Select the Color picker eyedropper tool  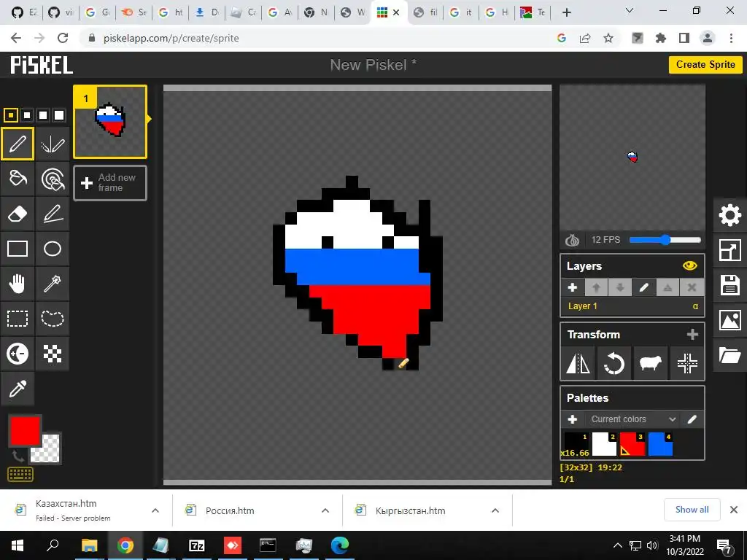[x=18, y=389]
